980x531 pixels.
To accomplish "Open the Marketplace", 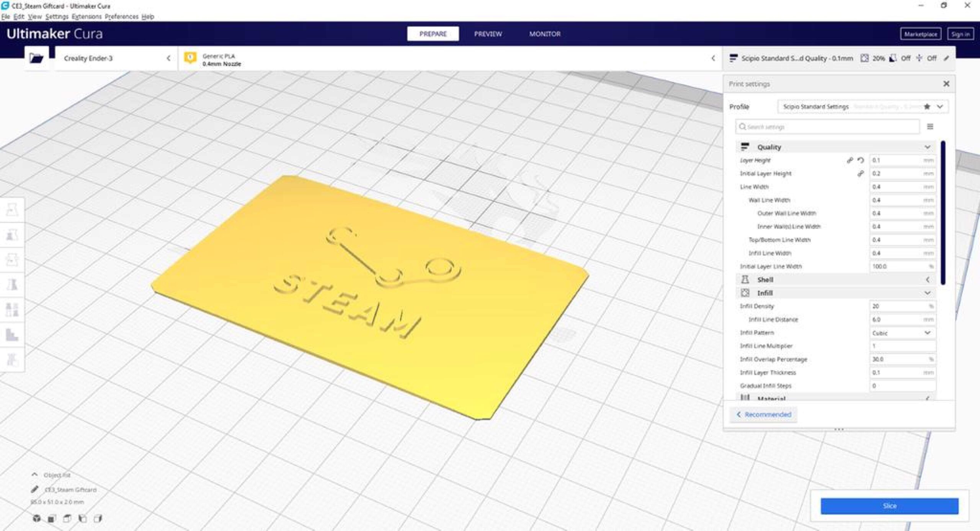I will coord(921,34).
